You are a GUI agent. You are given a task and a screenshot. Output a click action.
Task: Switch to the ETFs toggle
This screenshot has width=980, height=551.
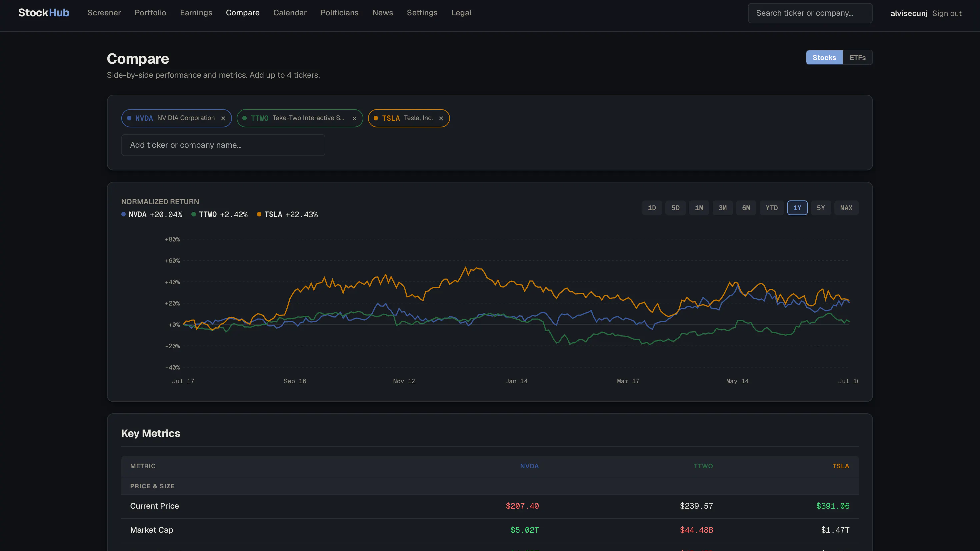pos(857,57)
